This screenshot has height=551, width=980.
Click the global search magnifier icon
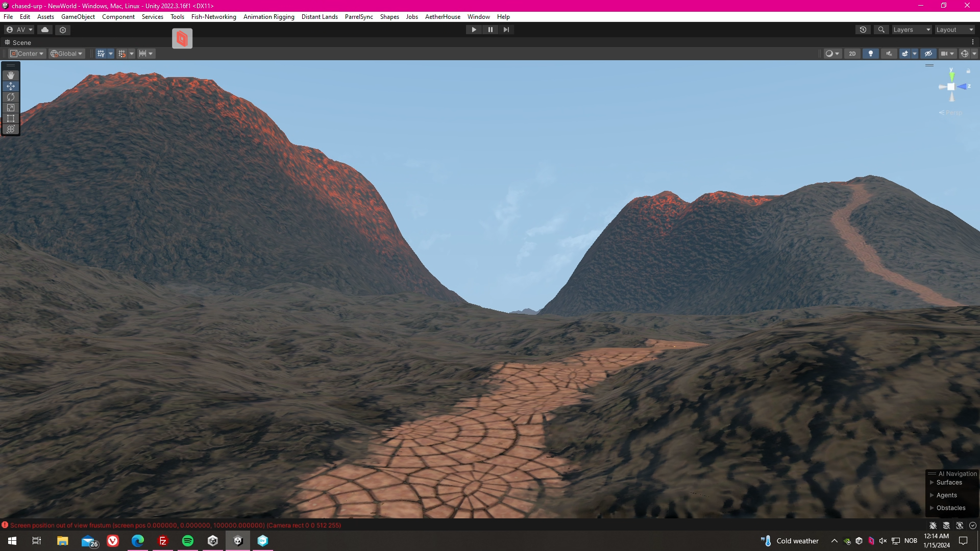(x=881, y=30)
